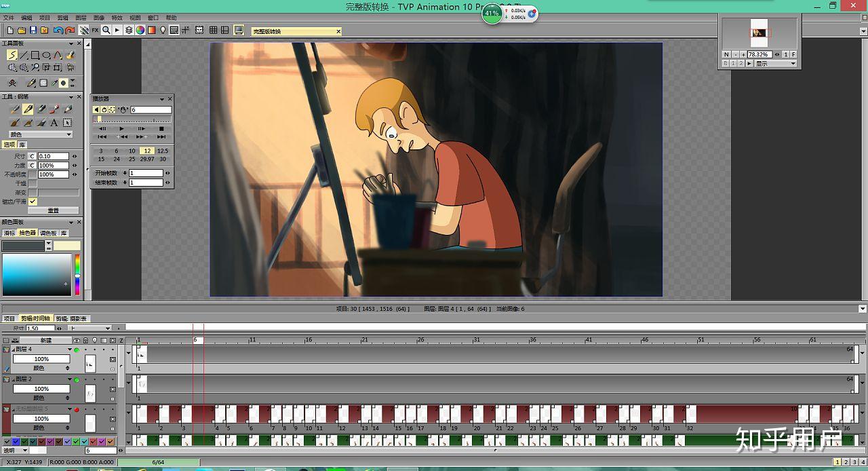The height and width of the screenshot is (471, 868).
Task: Open 图层 4 layer options arrow
Action: pos(70,350)
